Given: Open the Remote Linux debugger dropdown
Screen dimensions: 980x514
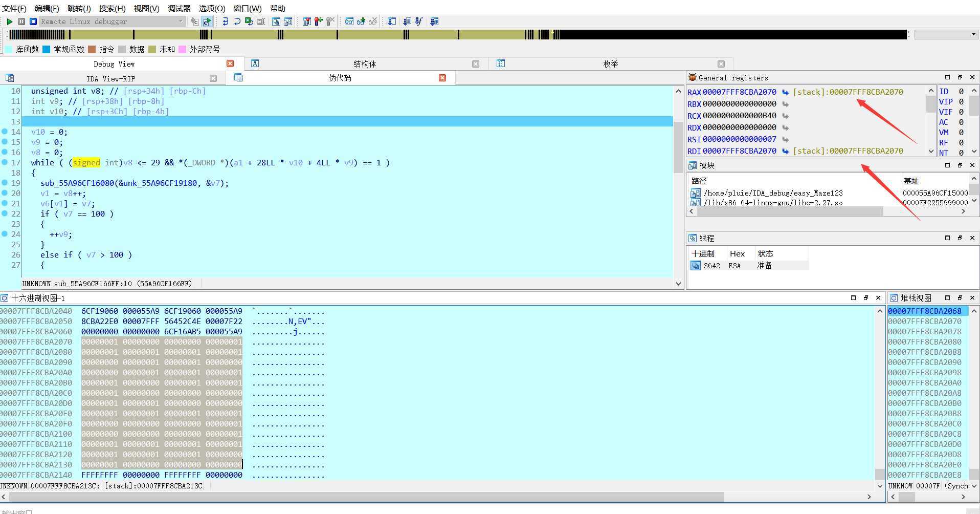Looking at the screenshot, I should point(181,22).
